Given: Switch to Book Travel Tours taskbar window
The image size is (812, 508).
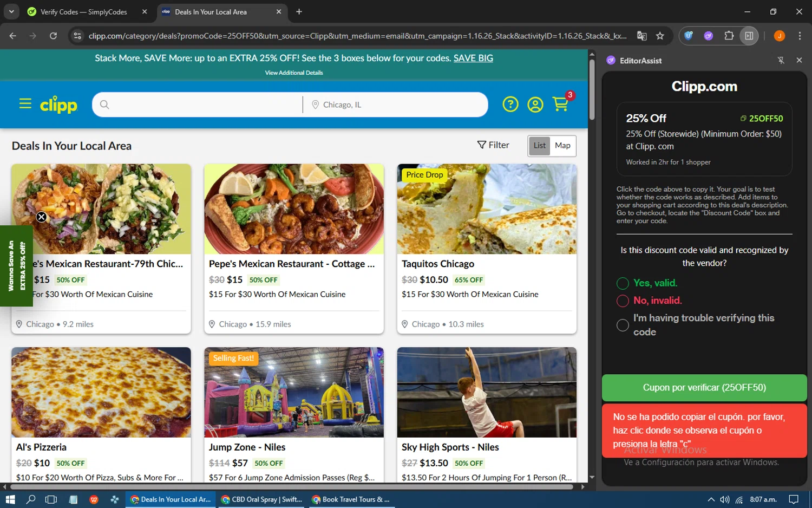Looking at the screenshot, I should [x=351, y=499].
